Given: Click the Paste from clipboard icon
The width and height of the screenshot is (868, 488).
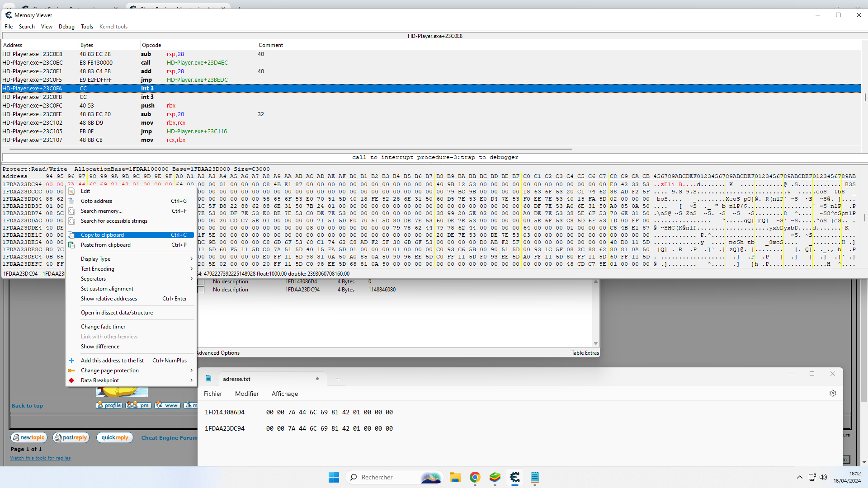Looking at the screenshot, I should [x=71, y=245].
